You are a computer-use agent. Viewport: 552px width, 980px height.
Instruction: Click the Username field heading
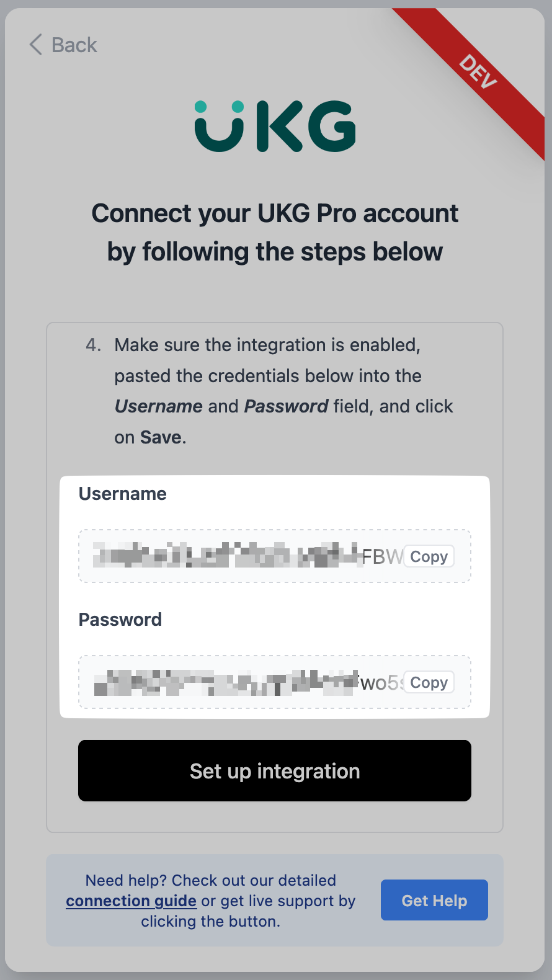tap(123, 494)
